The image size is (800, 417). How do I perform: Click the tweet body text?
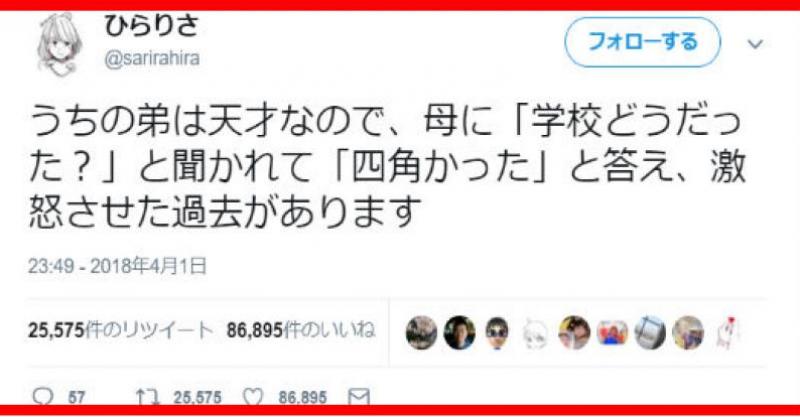(x=388, y=167)
